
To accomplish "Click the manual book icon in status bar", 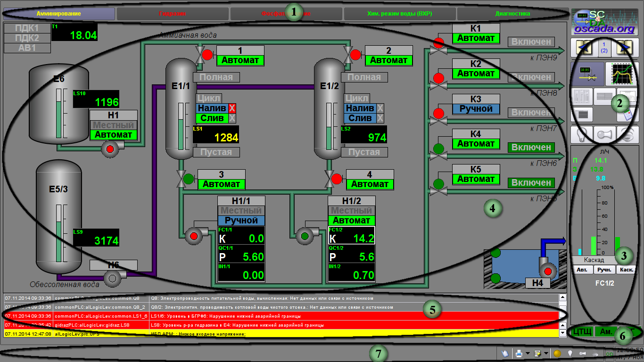I will 504,353.
